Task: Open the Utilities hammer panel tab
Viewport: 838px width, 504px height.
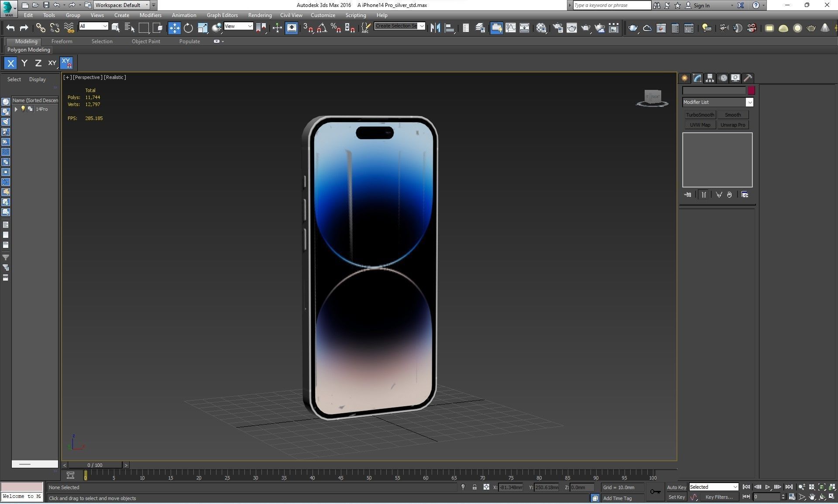Action: point(748,78)
